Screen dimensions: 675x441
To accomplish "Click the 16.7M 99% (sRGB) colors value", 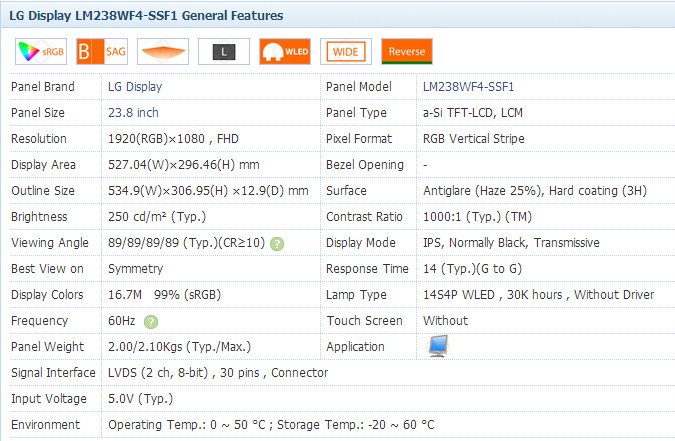I will pyautogui.click(x=164, y=295).
